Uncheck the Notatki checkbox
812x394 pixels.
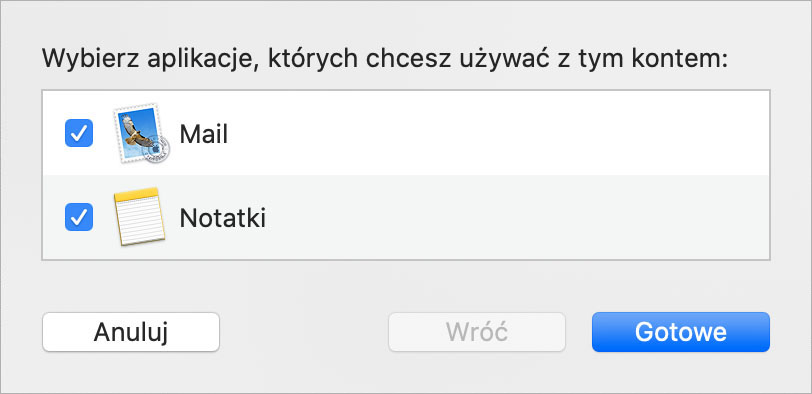79,217
